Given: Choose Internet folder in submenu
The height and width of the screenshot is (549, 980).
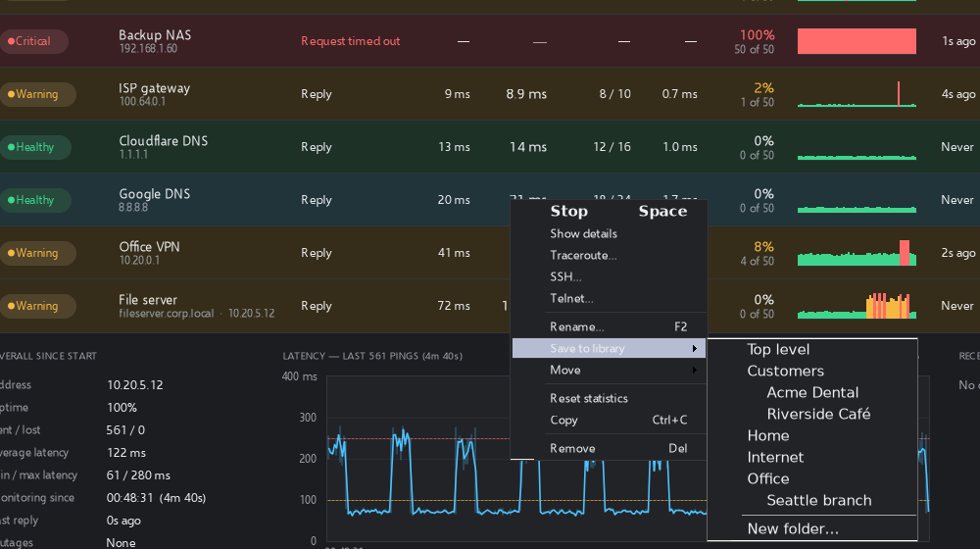Looking at the screenshot, I should coord(812,458).
